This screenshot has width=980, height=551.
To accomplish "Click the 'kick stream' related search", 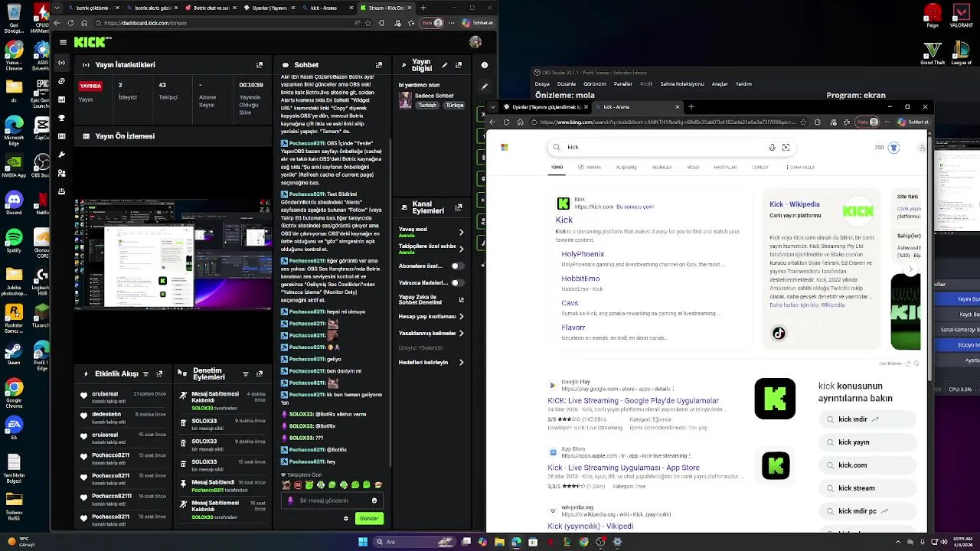I will click(867, 488).
